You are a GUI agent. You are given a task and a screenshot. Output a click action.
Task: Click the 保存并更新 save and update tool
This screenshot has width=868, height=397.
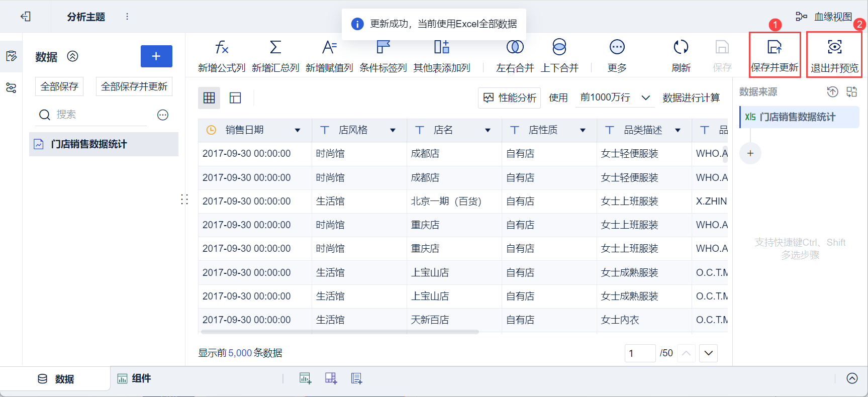775,56
